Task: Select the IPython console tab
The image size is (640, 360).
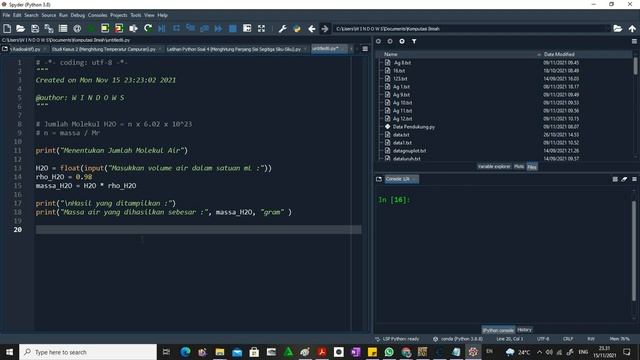Action: [x=498, y=330]
